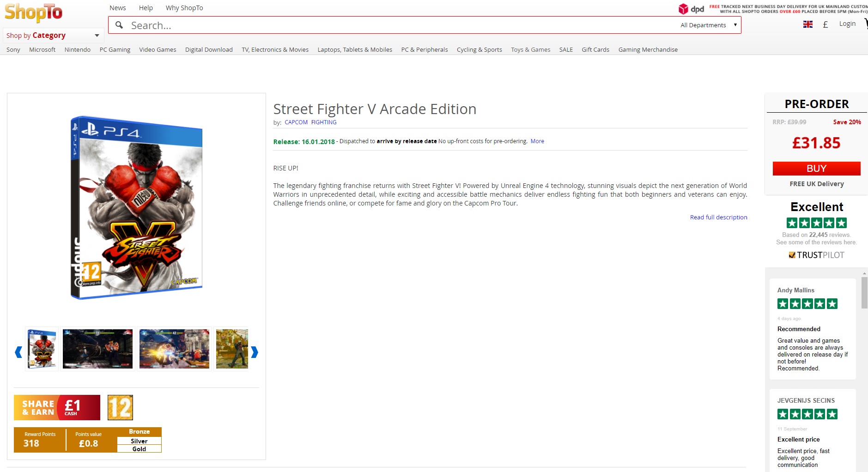Open the All Departments dropdown

[x=709, y=25]
